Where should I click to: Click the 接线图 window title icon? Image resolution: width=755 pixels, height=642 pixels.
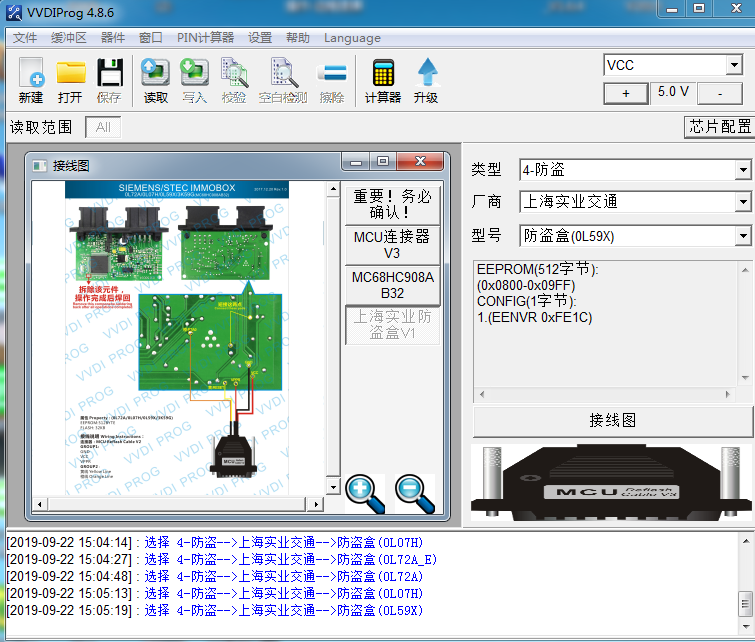click(39, 166)
